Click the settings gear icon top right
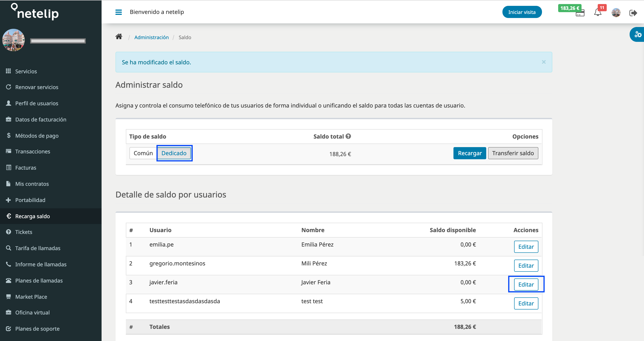Image resolution: width=644 pixels, height=341 pixels. coord(638,34)
